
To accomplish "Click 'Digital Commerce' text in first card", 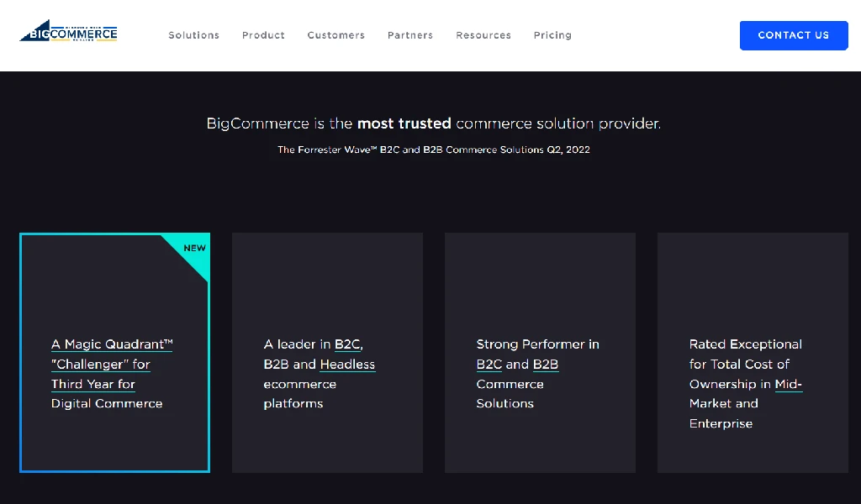I will pyautogui.click(x=107, y=404).
